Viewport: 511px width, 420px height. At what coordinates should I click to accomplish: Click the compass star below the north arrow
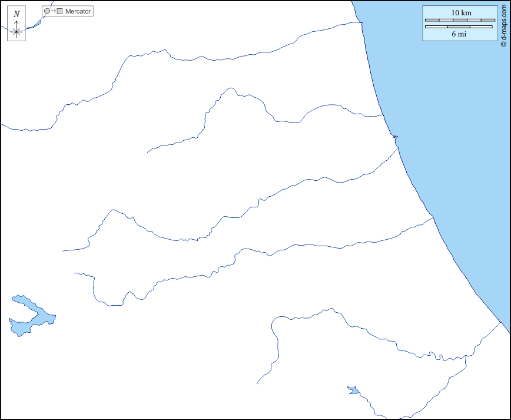click(x=16, y=32)
